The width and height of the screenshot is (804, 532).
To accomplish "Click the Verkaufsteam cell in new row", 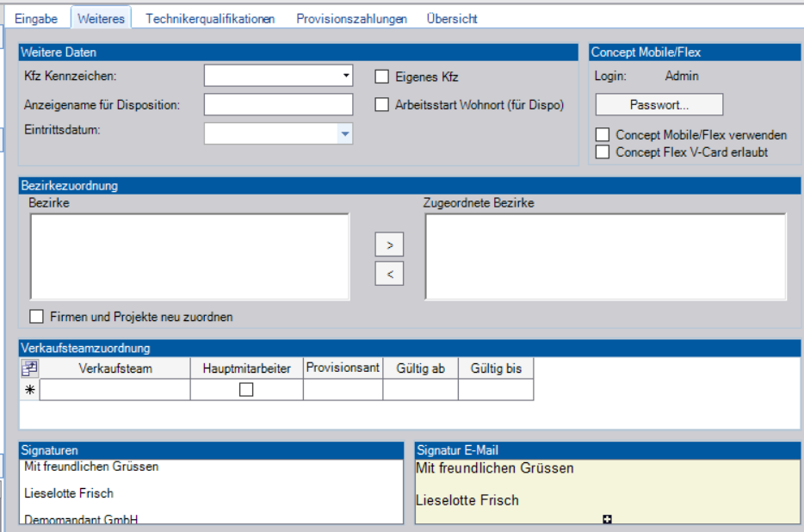I will (114, 390).
